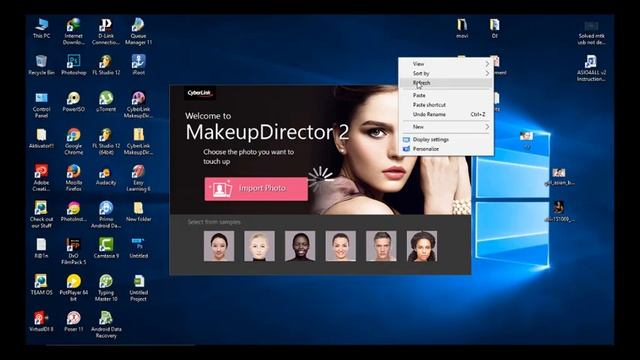Select the FL Studio 12 icon next to Photoshop
The height and width of the screenshot is (360, 640).
[x=106, y=65]
